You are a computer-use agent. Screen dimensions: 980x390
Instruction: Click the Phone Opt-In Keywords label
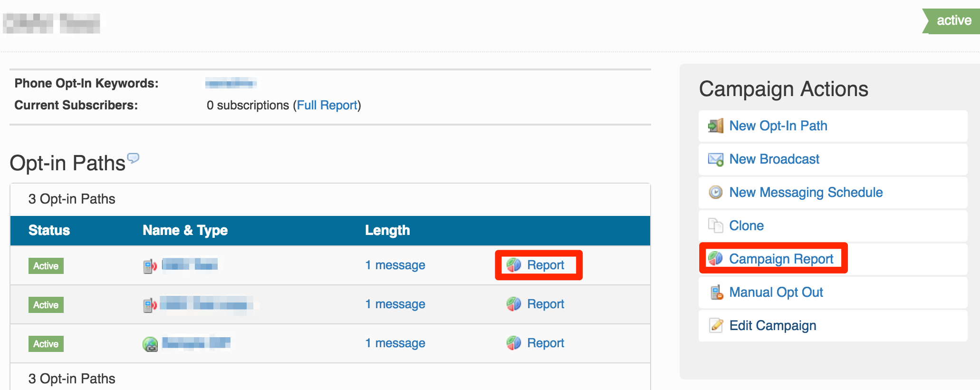pyautogui.click(x=86, y=83)
